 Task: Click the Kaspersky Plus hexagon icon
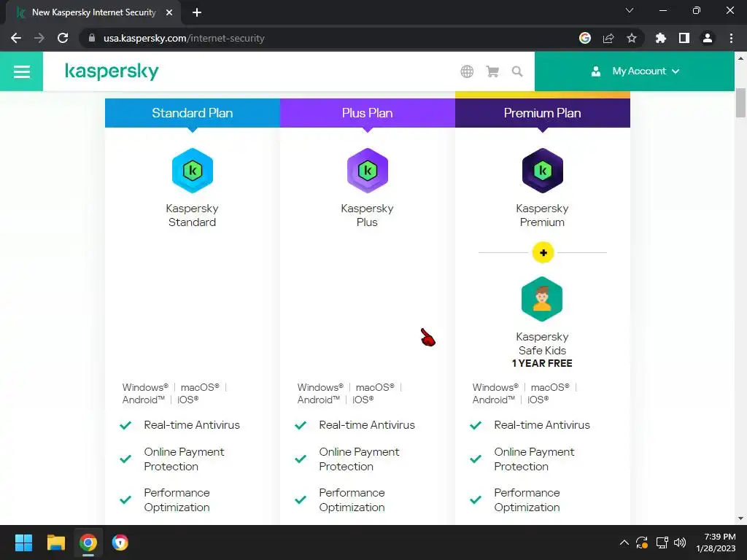(x=368, y=171)
